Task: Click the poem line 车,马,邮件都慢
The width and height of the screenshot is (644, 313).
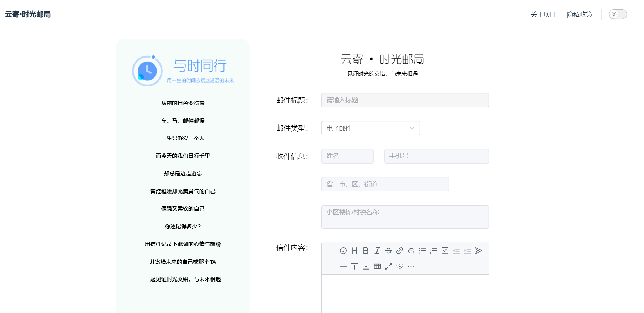Action: (183, 121)
